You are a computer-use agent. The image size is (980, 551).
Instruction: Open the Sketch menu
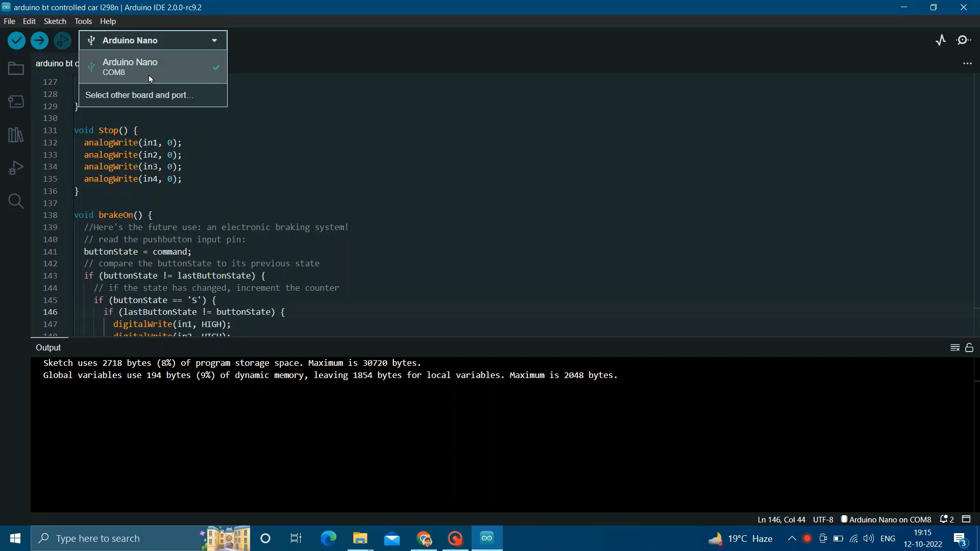[55, 21]
